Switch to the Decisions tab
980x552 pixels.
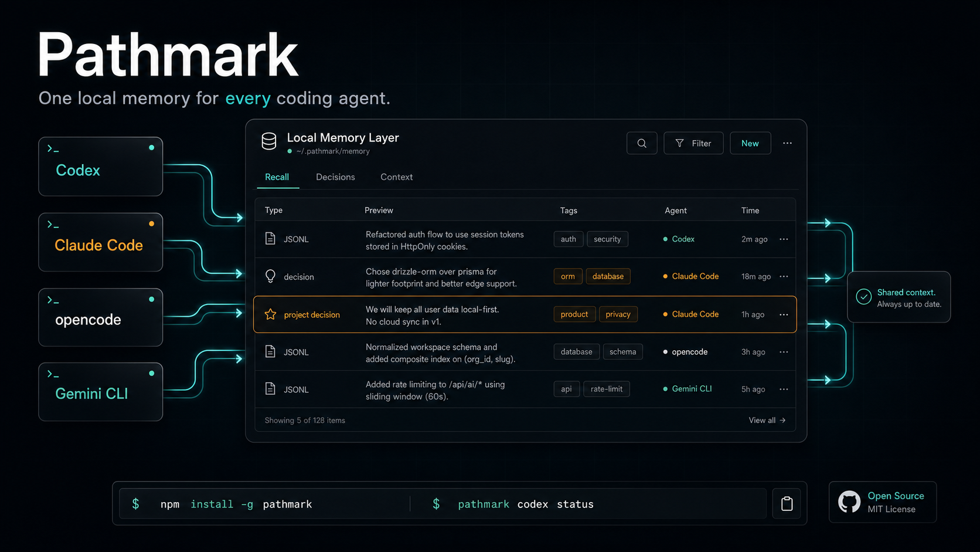(335, 177)
